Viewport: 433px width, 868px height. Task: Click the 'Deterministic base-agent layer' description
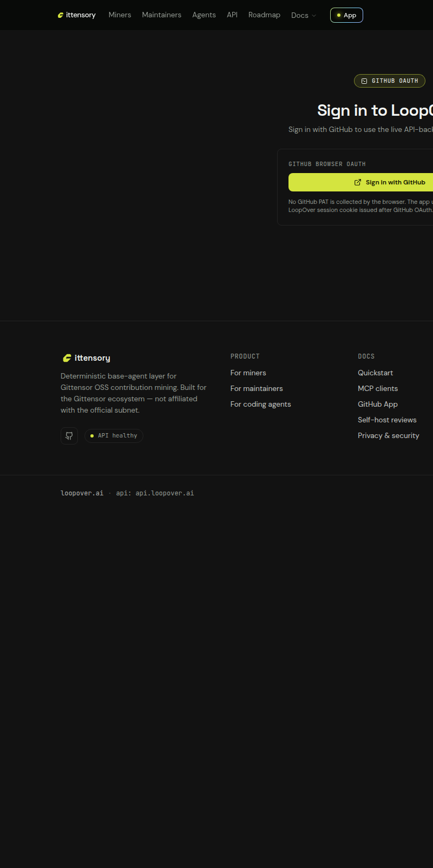point(134,393)
